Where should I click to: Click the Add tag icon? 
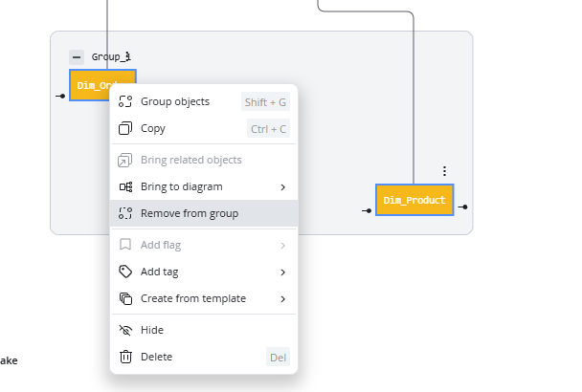(125, 272)
